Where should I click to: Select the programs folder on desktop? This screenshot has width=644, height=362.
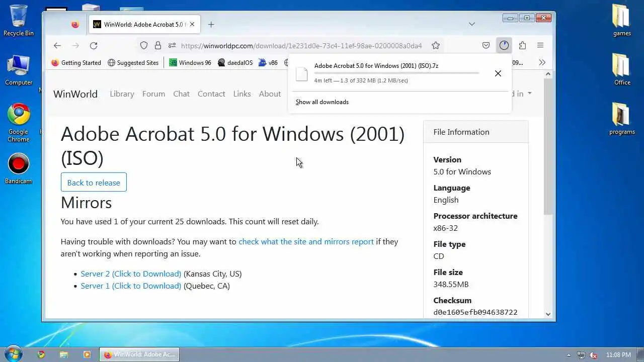622,118
